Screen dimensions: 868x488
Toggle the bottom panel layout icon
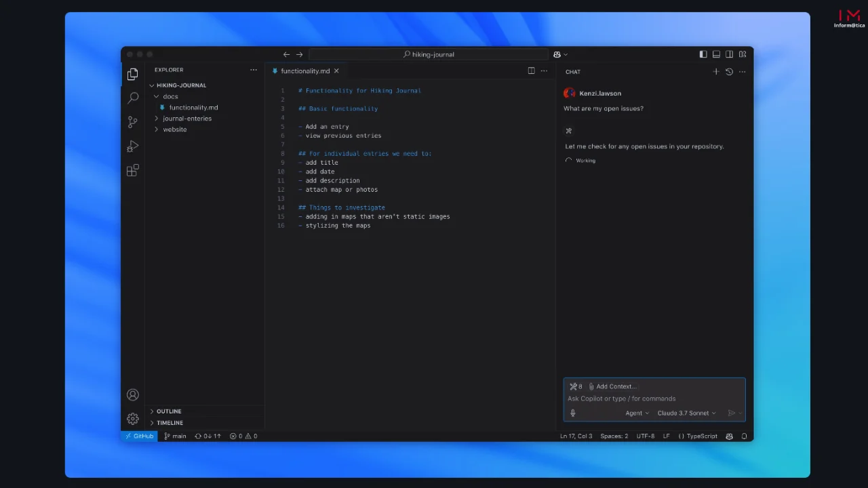click(x=716, y=54)
